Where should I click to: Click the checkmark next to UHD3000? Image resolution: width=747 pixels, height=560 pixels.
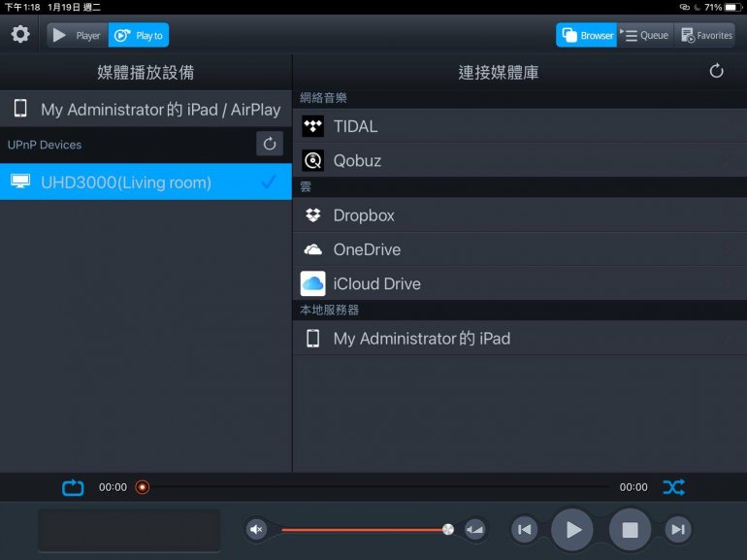coord(269,181)
